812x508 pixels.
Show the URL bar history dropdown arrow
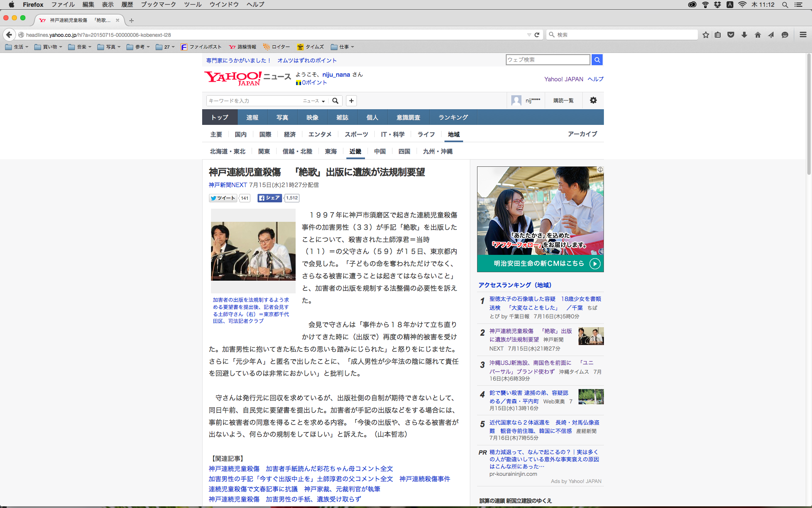pyautogui.click(x=529, y=35)
